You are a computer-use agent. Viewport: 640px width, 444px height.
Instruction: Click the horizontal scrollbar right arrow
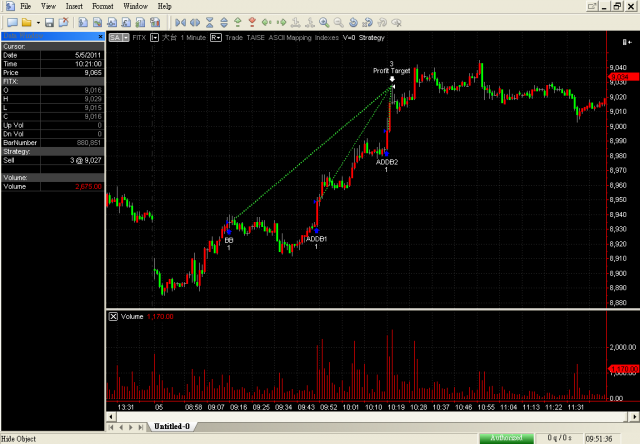[634, 417]
